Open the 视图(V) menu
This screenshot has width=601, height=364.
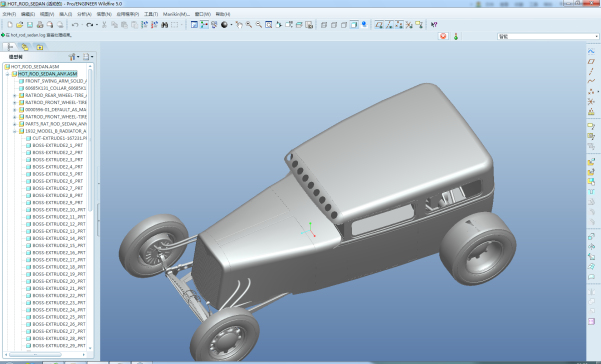47,14
